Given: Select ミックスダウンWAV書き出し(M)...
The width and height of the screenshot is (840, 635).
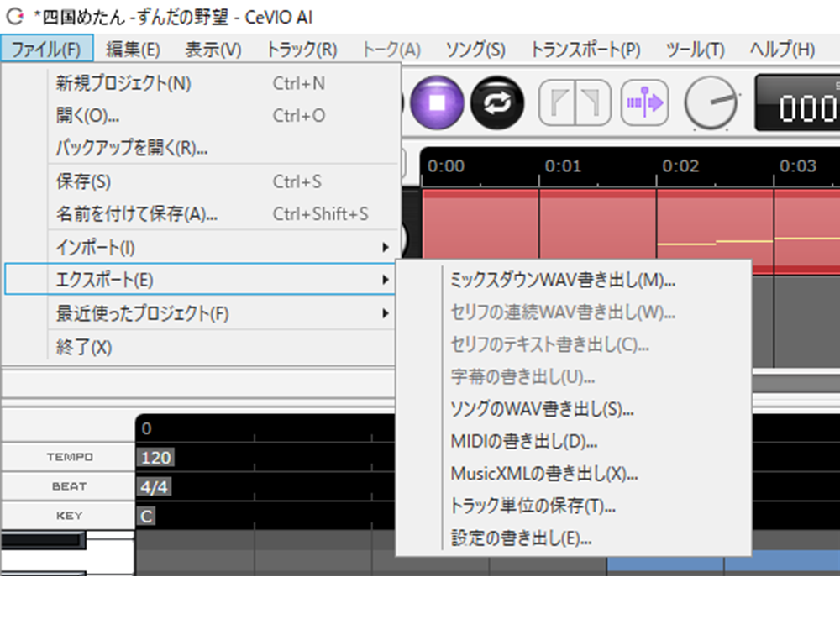Looking at the screenshot, I should click(573, 280).
